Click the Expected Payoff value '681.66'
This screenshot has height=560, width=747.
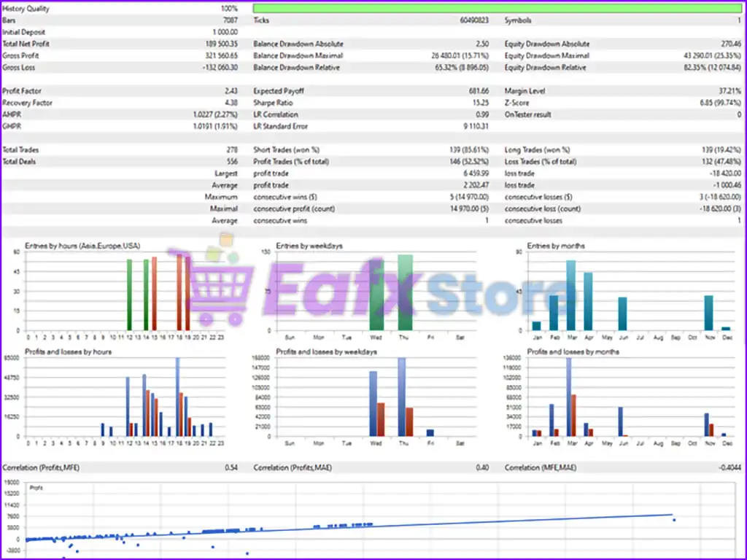479,91
